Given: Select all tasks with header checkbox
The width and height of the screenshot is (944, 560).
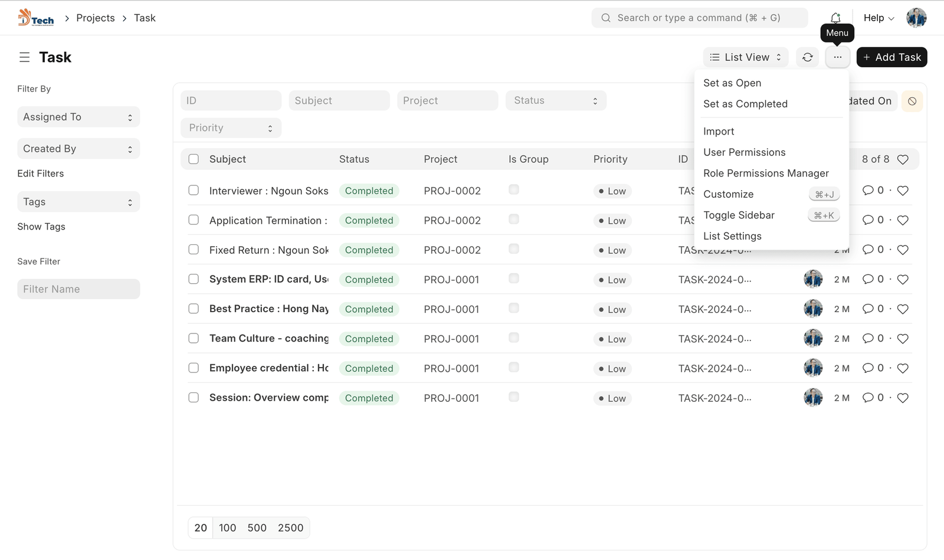Looking at the screenshot, I should (x=194, y=159).
